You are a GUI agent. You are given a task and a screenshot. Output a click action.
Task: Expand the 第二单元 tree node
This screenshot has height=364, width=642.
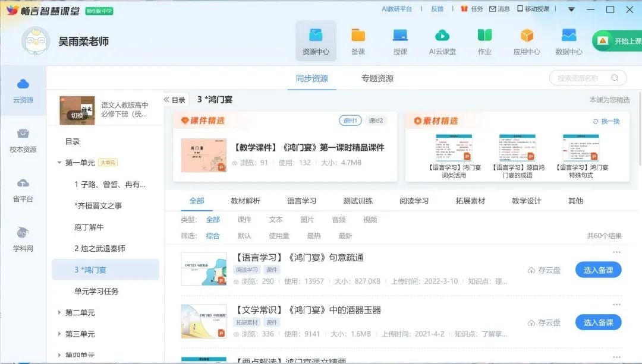pyautogui.click(x=59, y=313)
